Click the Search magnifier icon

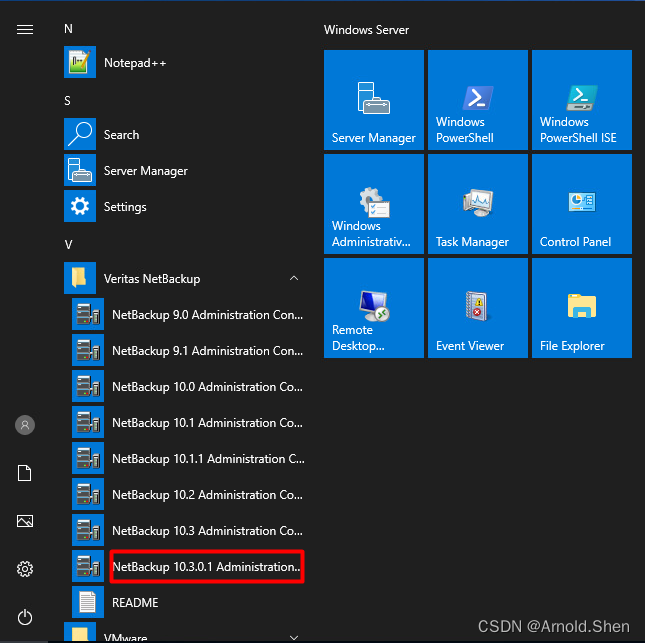(x=80, y=134)
